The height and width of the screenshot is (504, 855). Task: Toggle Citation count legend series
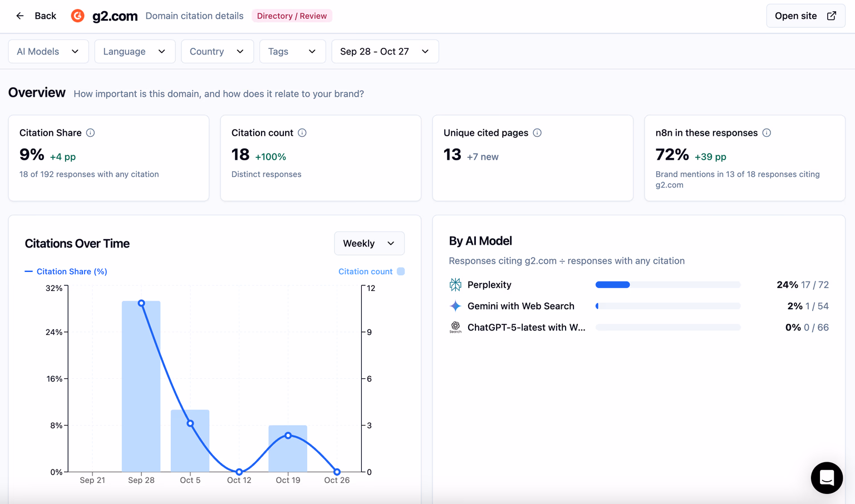pos(371,271)
